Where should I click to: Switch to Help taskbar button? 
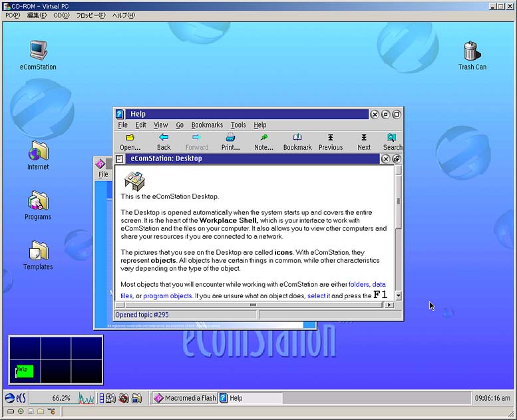click(251, 398)
